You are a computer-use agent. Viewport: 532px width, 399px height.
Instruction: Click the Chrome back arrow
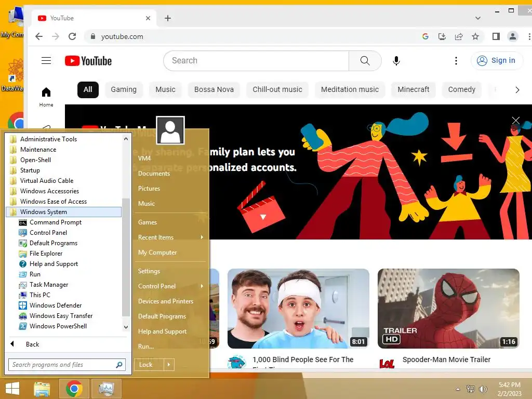tap(39, 36)
